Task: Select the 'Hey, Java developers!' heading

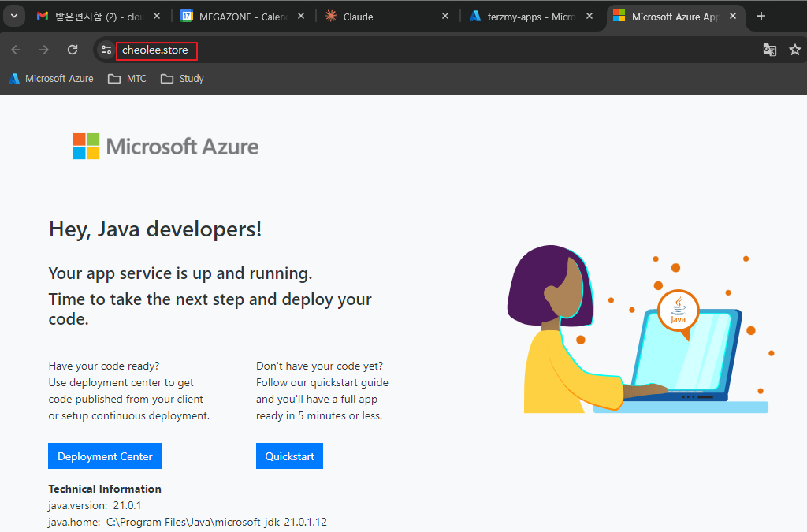Action: coord(155,229)
